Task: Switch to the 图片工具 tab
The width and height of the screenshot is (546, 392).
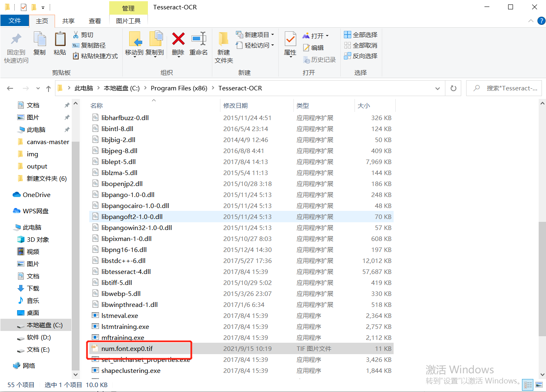Action: (128, 21)
